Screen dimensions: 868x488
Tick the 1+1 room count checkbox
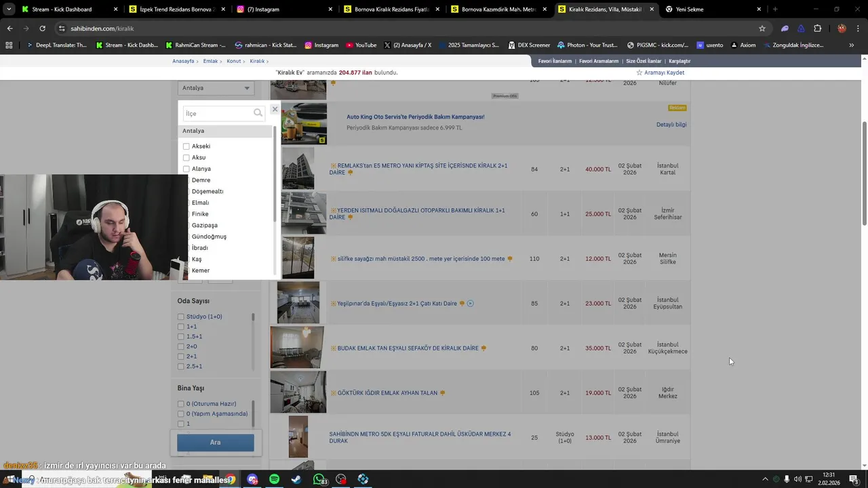pyautogui.click(x=181, y=327)
